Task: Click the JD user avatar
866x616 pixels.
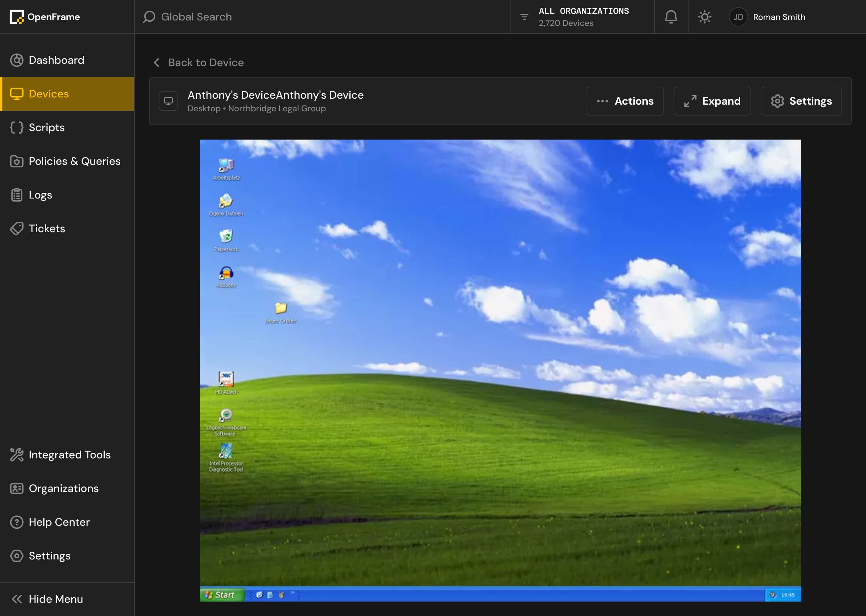Action: (738, 17)
